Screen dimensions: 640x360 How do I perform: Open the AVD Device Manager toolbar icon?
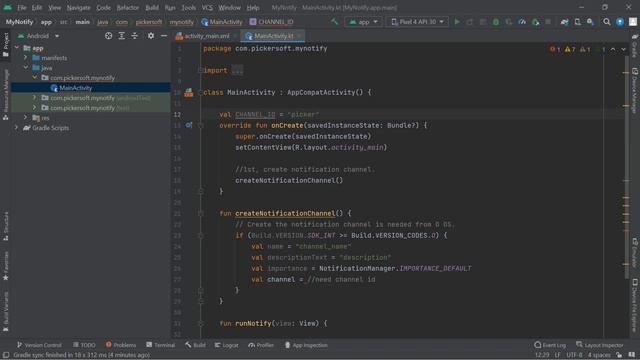pyautogui.click(x=578, y=22)
